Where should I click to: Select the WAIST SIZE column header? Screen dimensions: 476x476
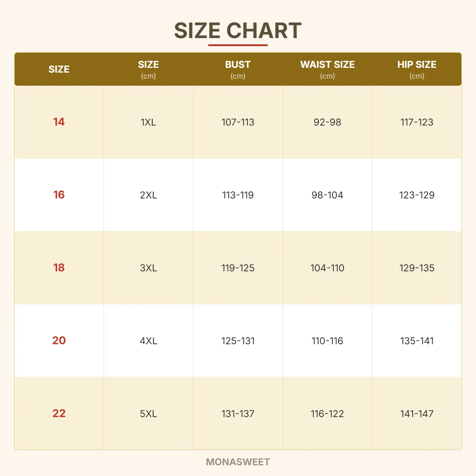(x=327, y=69)
